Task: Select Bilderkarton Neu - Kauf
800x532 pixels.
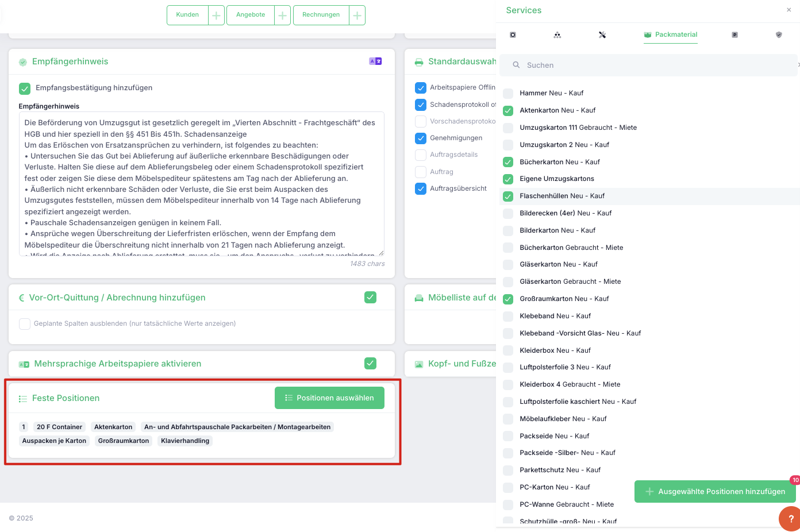Action: pos(508,231)
